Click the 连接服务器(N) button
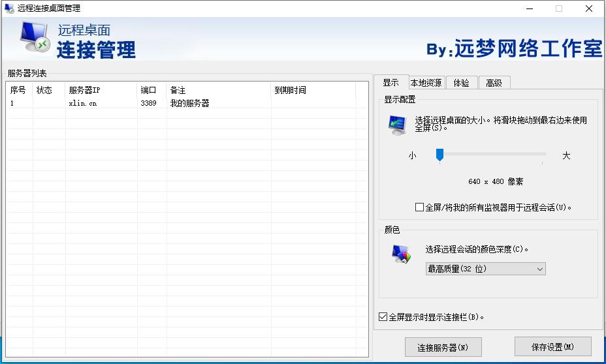 [x=443, y=348]
